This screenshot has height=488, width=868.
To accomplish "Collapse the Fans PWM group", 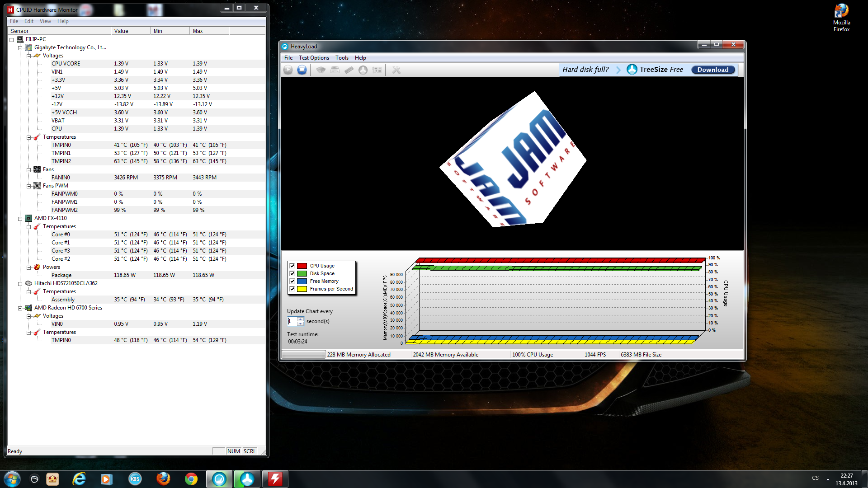I will (x=28, y=186).
